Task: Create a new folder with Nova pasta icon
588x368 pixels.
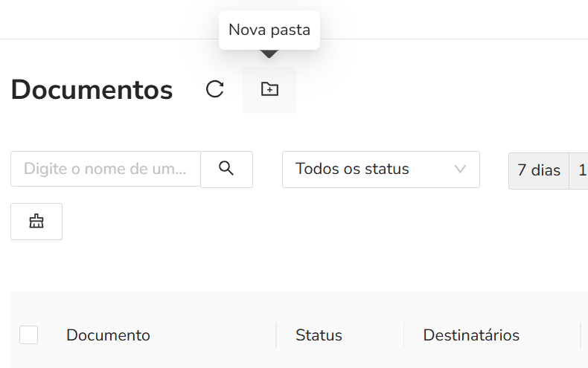Action: point(269,90)
